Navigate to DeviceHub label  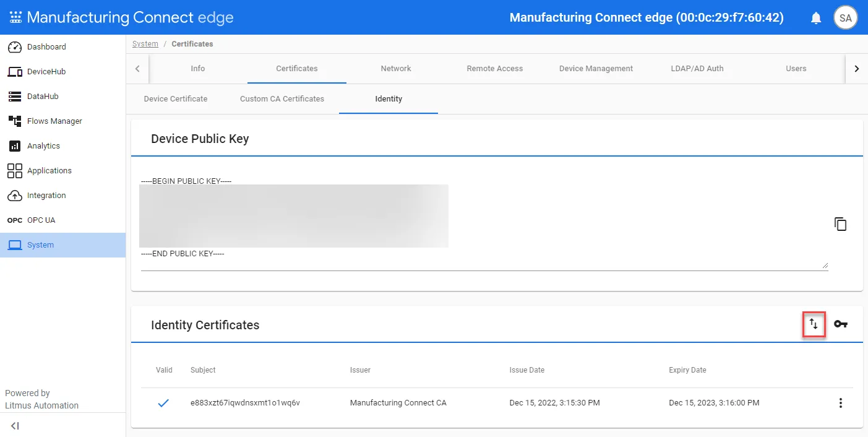(x=46, y=72)
